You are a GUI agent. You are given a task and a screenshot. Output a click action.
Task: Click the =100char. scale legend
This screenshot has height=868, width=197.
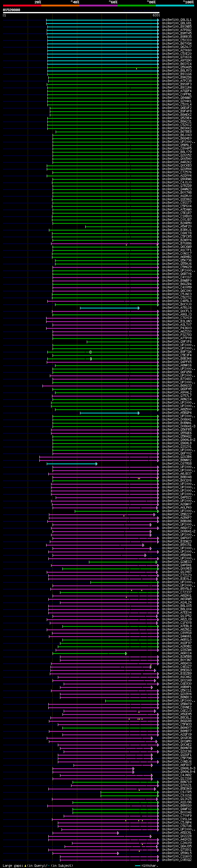147,865
